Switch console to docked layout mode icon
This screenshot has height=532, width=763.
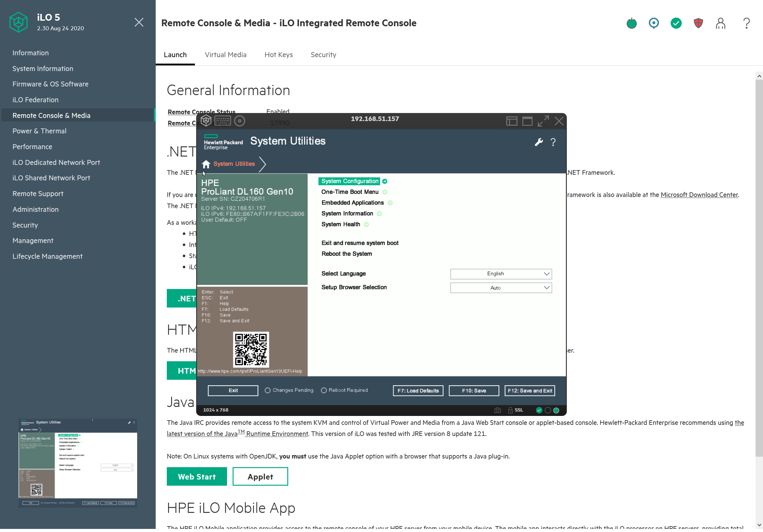(512, 121)
